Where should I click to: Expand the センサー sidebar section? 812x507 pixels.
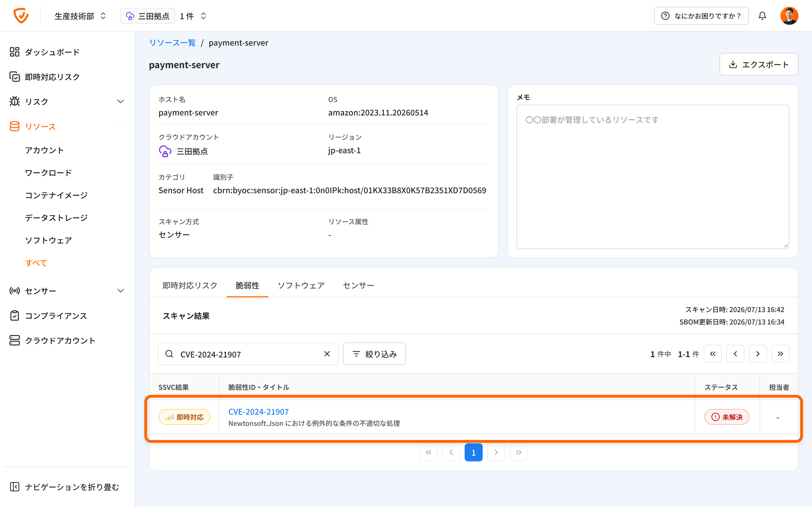(x=67, y=290)
